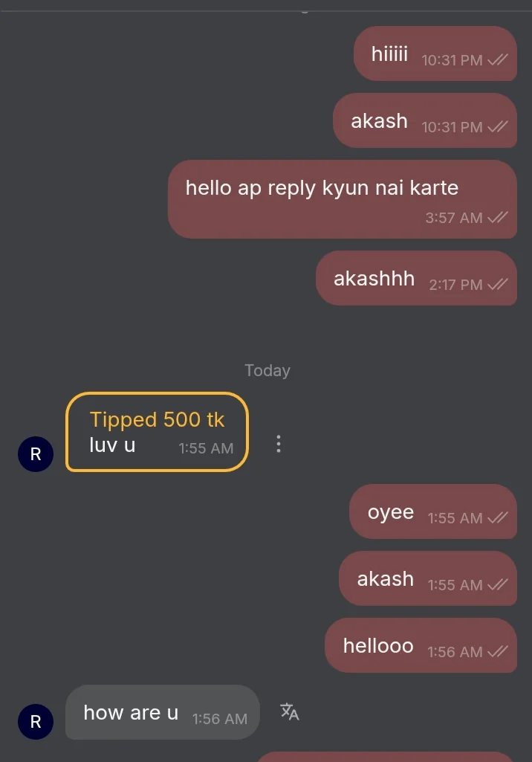The height and width of the screenshot is (762, 532).
Task: Select the 'hello ap reply kyun nai karte' message
Action: coord(343,199)
